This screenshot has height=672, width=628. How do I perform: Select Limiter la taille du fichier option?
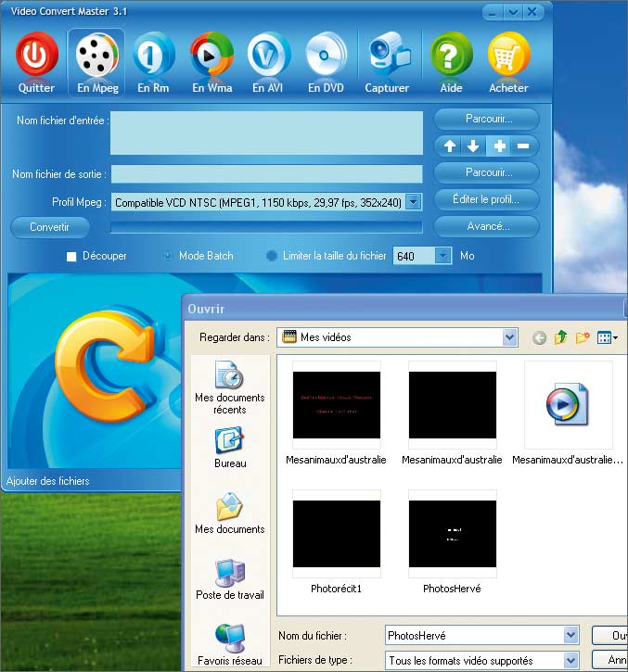point(272,257)
